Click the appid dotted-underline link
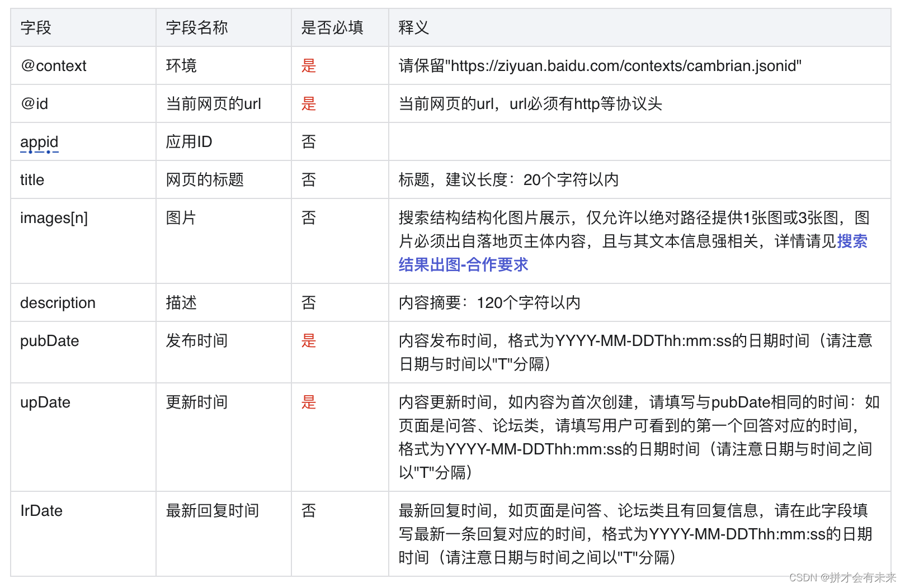905x588 pixels. pyautogui.click(x=39, y=142)
